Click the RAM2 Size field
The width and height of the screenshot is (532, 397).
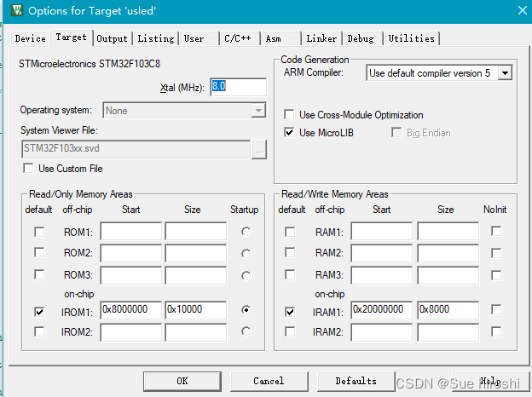448,253
